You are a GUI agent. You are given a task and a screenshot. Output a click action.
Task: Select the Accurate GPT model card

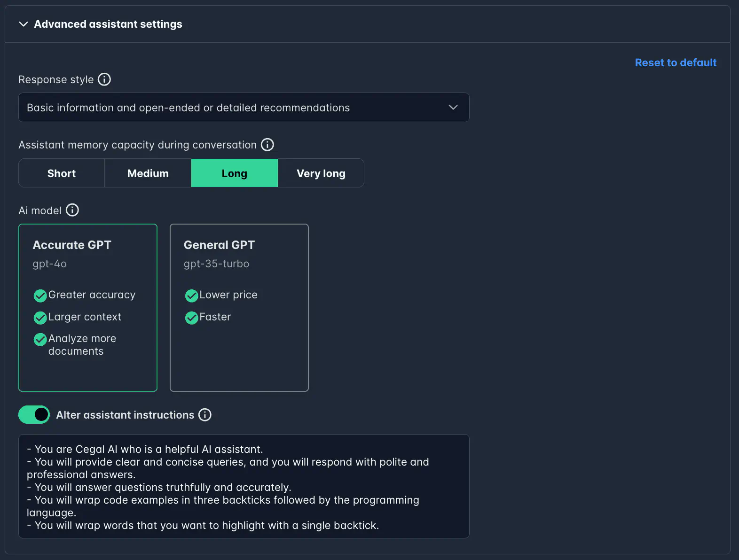point(88,307)
